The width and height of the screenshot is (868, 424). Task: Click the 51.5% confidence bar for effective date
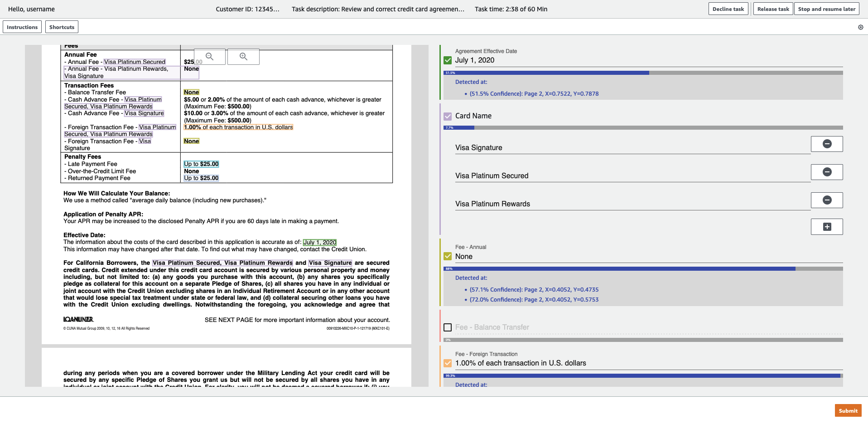pyautogui.click(x=643, y=73)
